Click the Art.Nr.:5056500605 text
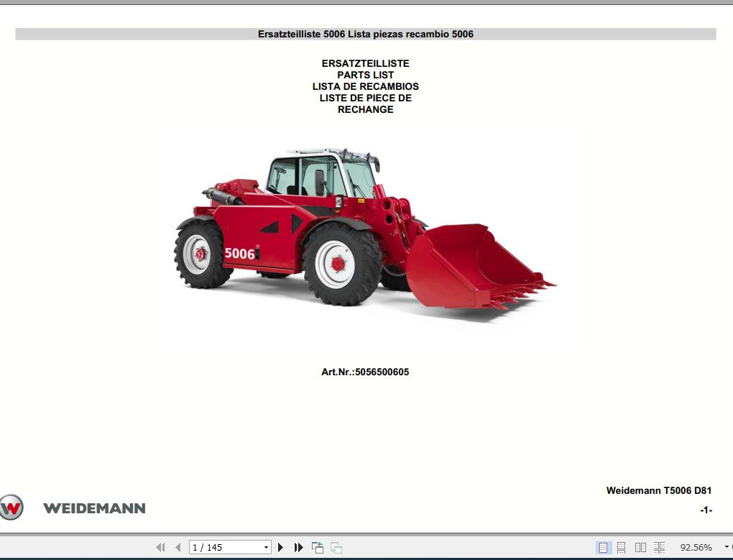This screenshot has width=733, height=560. point(365,372)
